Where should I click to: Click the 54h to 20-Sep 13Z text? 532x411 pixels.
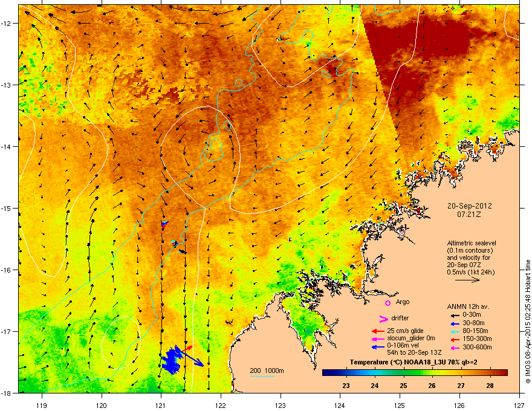tap(414, 352)
